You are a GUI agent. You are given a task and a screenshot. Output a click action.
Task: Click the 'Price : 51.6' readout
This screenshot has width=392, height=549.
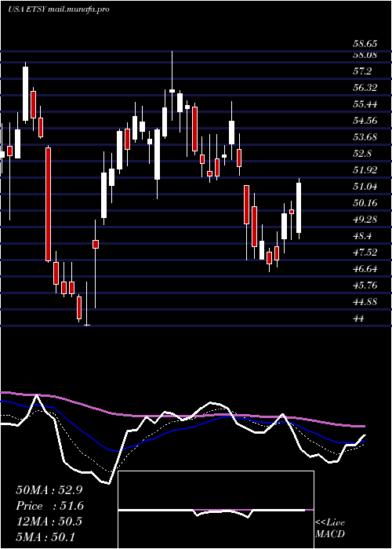(x=50, y=506)
